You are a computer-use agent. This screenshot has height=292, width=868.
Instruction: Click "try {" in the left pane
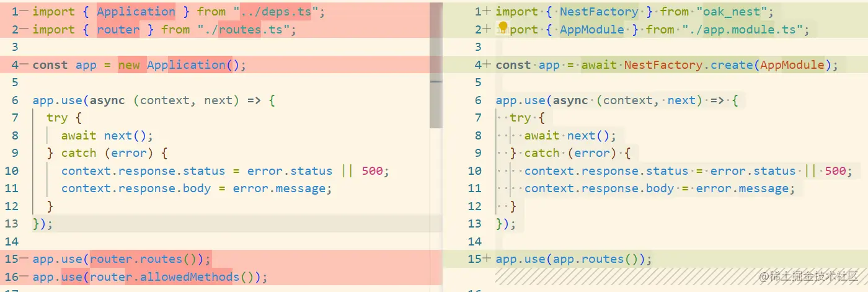pyautogui.click(x=64, y=118)
